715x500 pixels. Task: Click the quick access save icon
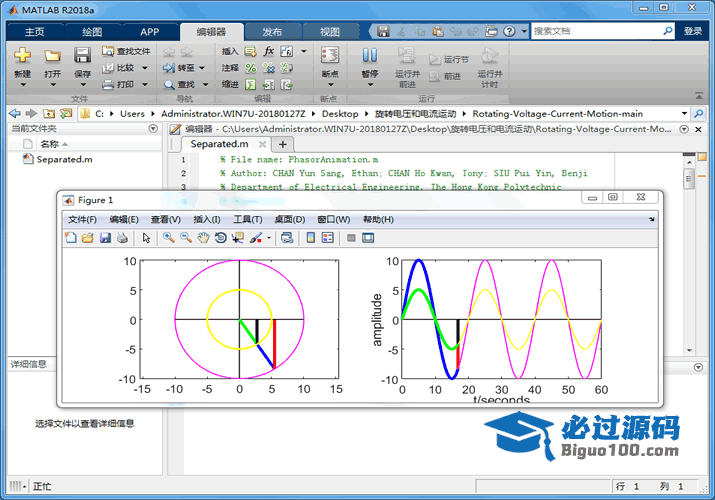383,31
